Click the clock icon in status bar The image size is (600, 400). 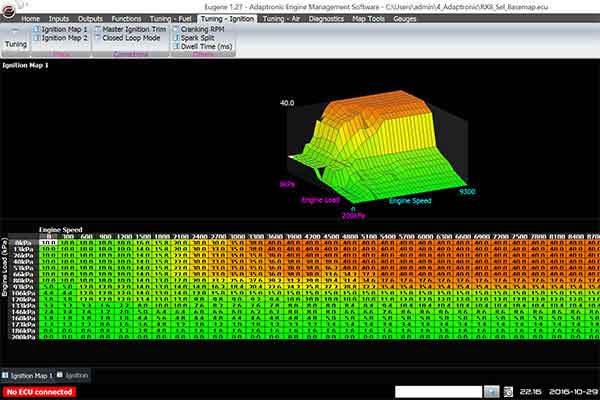pyautogui.click(x=508, y=392)
